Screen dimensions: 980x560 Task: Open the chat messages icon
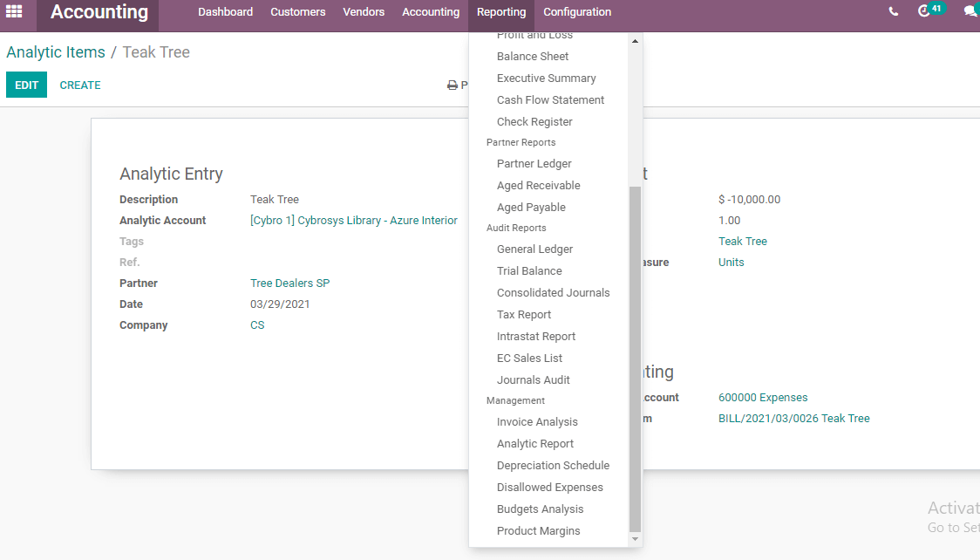click(x=971, y=11)
